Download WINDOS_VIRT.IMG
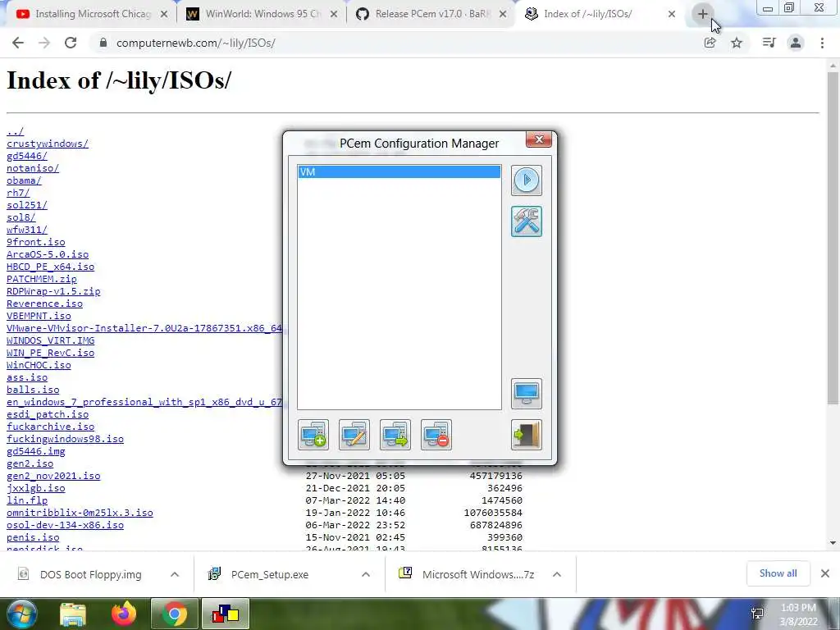Image resolution: width=840 pixels, height=630 pixels. click(x=50, y=340)
